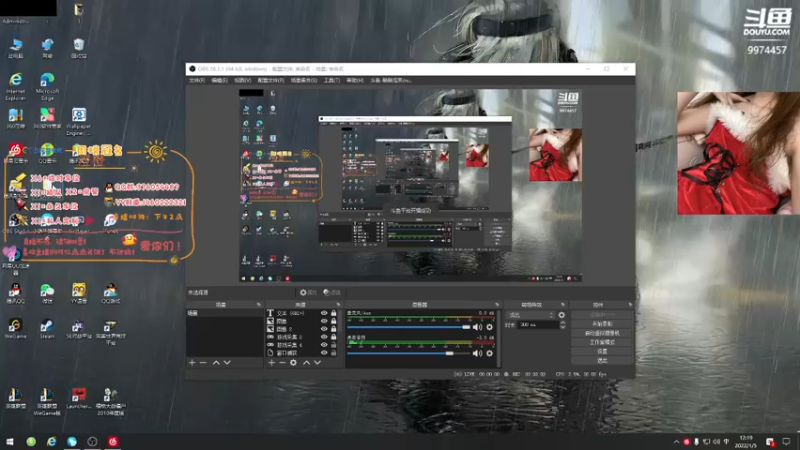Open the WeChat desktop shortcut

pyautogui.click(x=47, y=293)
